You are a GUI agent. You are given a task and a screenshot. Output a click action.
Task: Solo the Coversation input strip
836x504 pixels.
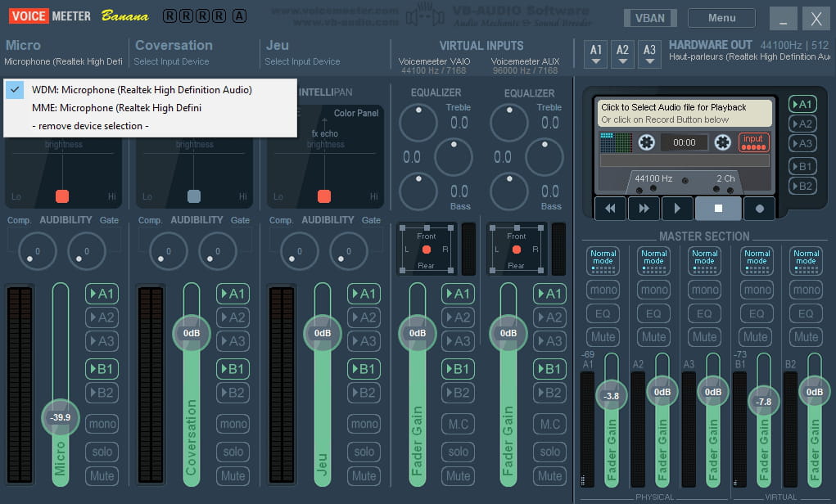233,452
